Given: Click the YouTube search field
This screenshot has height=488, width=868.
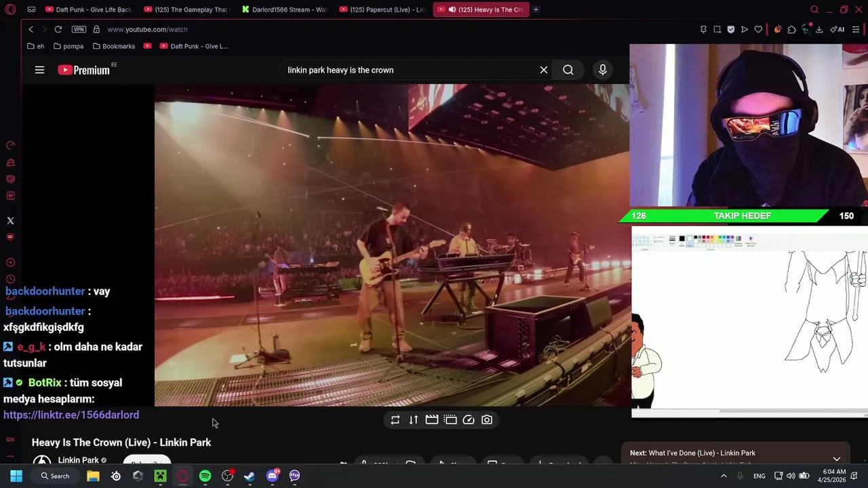Looking at the screenshot, I should pyautogui.click(x=410, y=70).
